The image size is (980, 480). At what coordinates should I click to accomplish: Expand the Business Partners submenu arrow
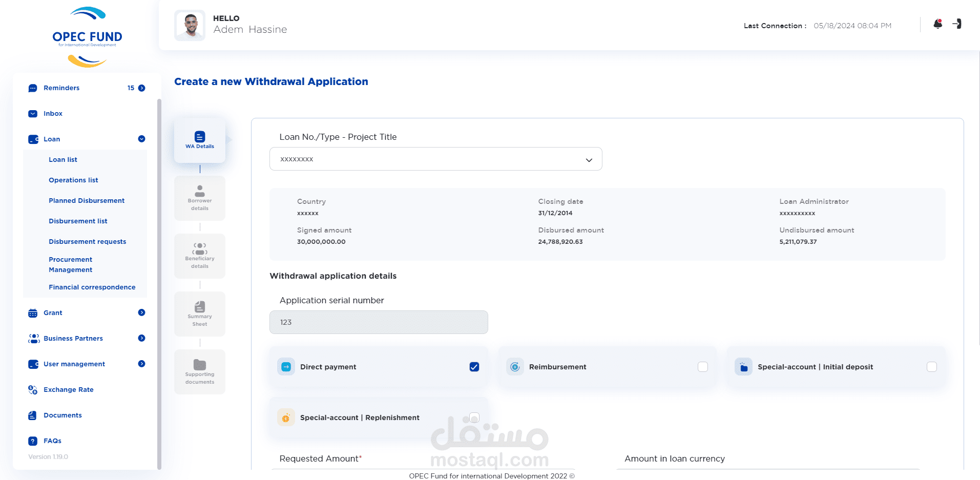pos(142,338)
